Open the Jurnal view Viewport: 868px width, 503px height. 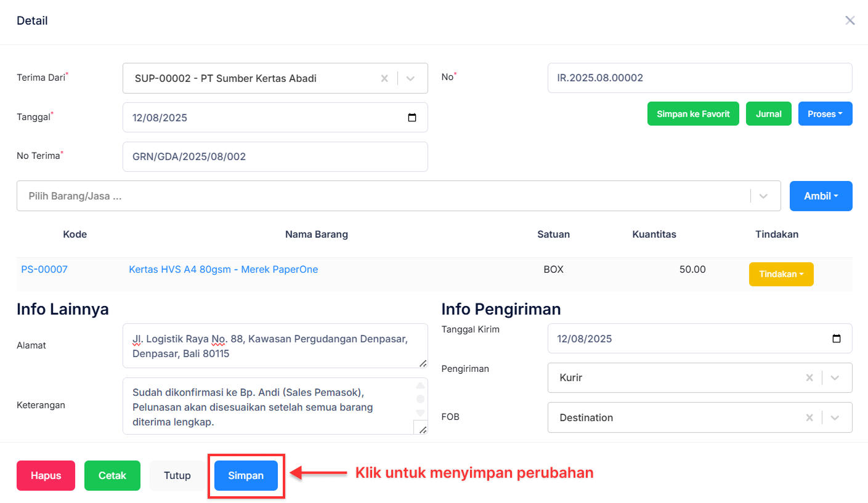click(x=768, y=113)
